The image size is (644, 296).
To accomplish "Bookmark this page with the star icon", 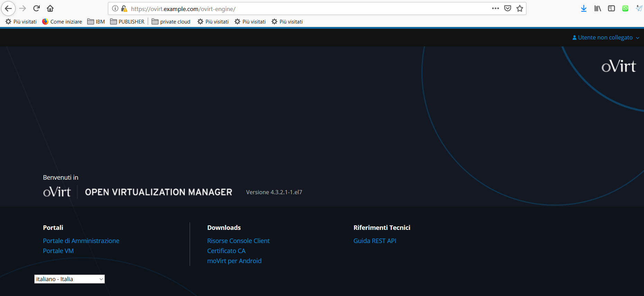I will click(x=519, y=9).
